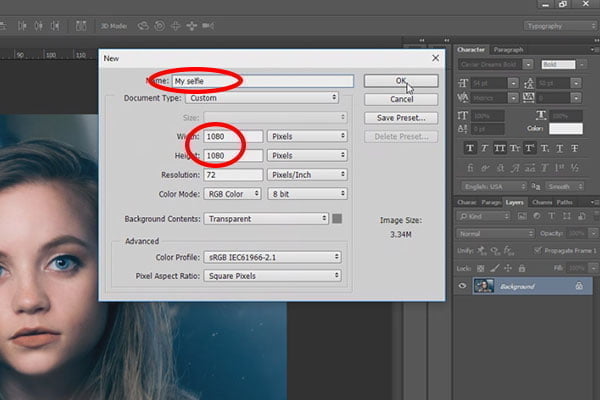
Task: Select the Layers tab
Action: [514, 202]
